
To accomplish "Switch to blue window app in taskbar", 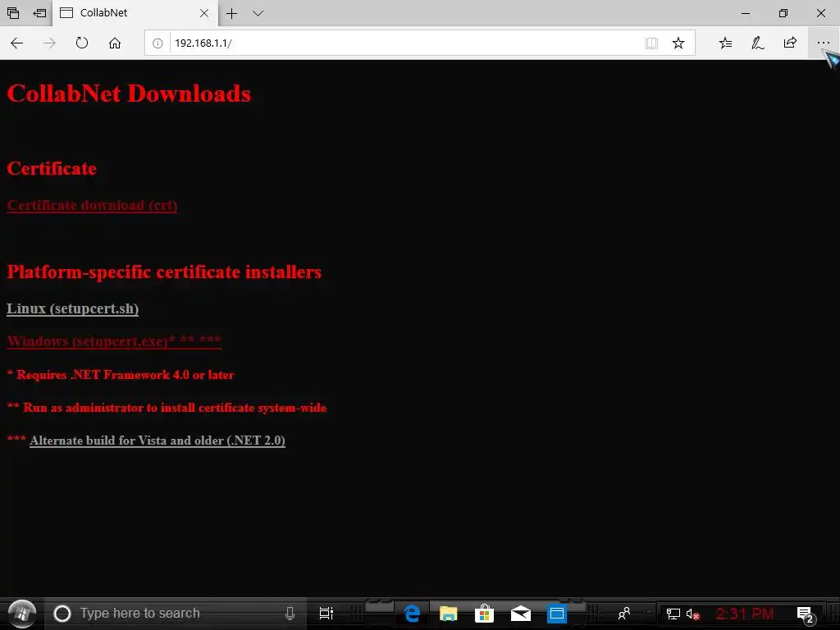I will click(x=557, y=614).
